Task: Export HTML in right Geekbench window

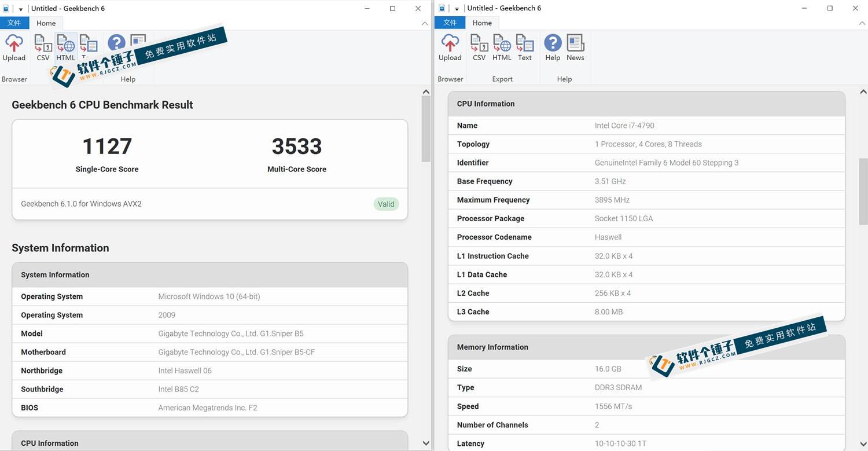Action: (x=502, y=47)
